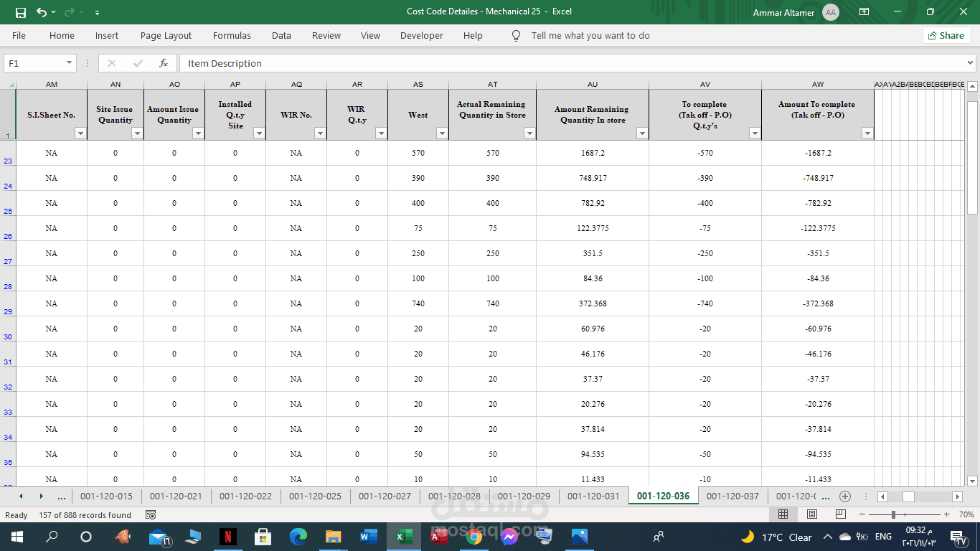
Task: Switch to Page Layout view icon
Action: point(811,514)
